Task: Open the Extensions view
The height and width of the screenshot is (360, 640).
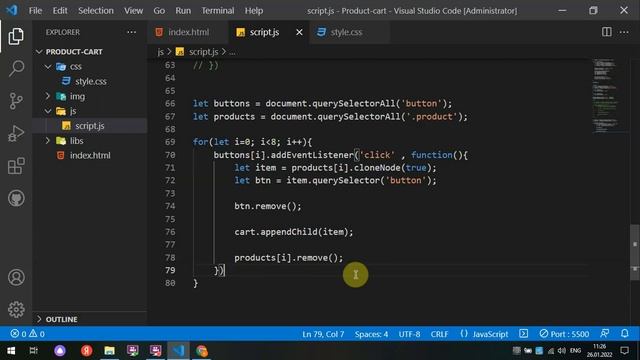Action: click(x=16, y=166)
